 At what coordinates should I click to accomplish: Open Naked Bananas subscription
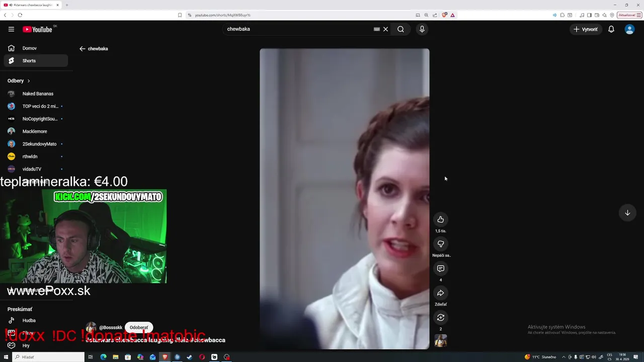(x=36, y=94)
